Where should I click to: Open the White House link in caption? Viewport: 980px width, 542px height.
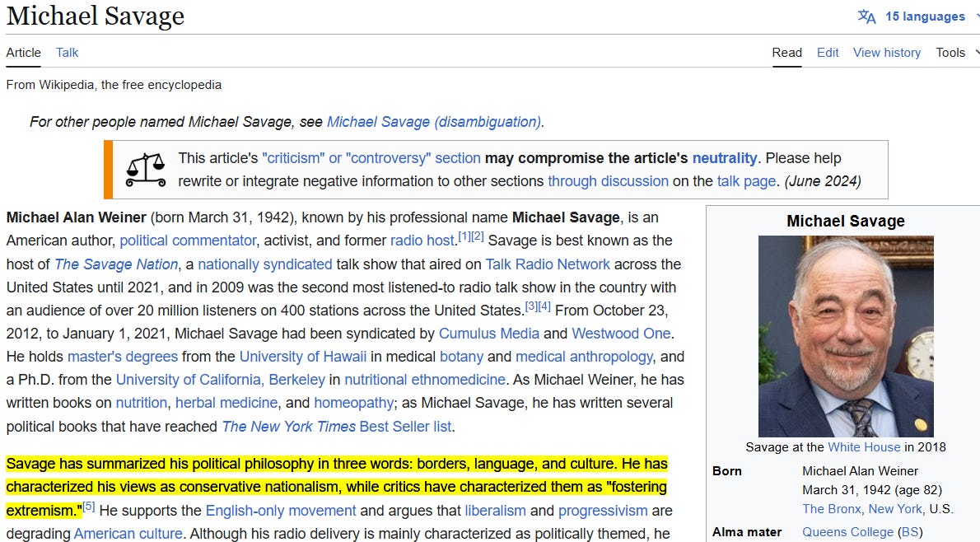pos(864,447)
